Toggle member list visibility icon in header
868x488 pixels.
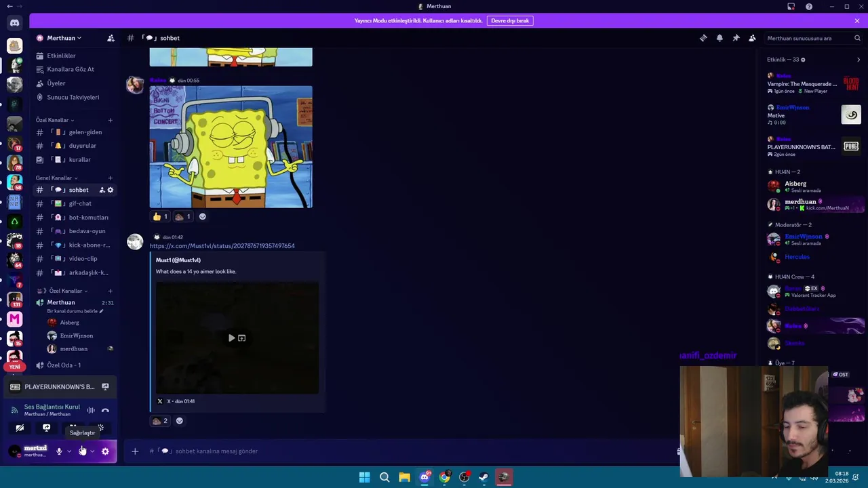click(x=752, y=38)
